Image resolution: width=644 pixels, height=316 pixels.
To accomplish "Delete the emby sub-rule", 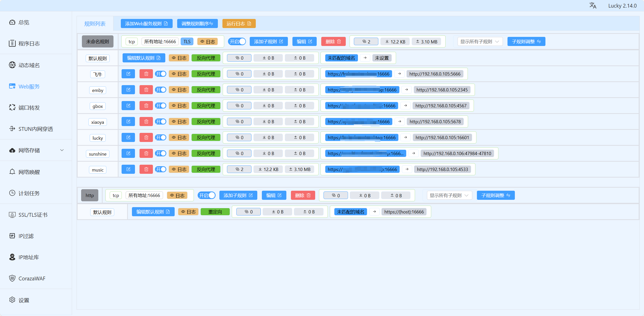I will 146,90.
